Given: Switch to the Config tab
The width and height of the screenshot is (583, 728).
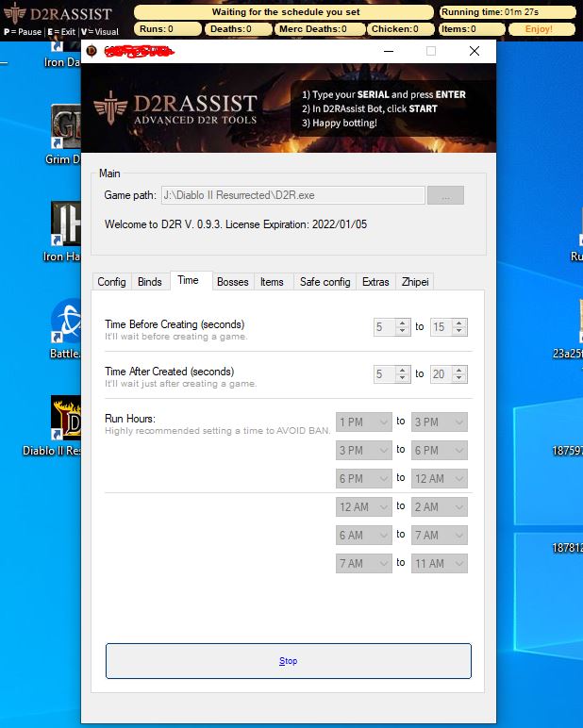Looking at the screenshot, I should point(111,282).
